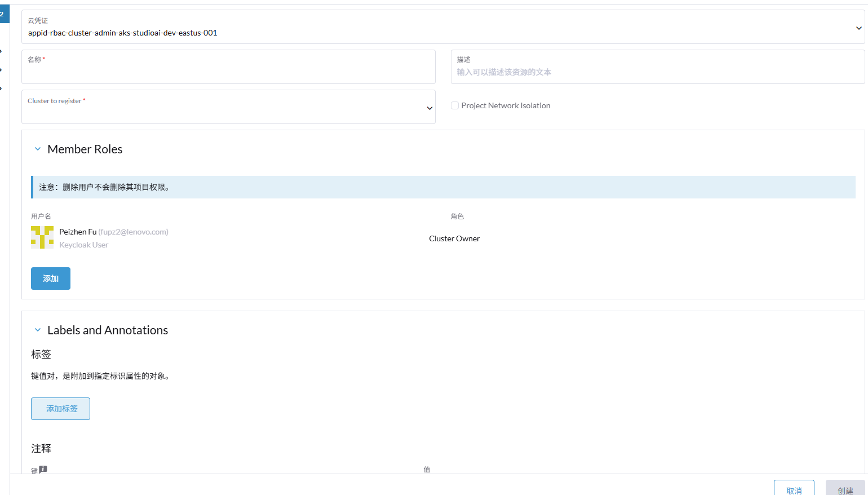Click the Labels and Annotations chevron icon
This screenshot has width=868, height=495.
pyautogui.click(x=38, y=330)
